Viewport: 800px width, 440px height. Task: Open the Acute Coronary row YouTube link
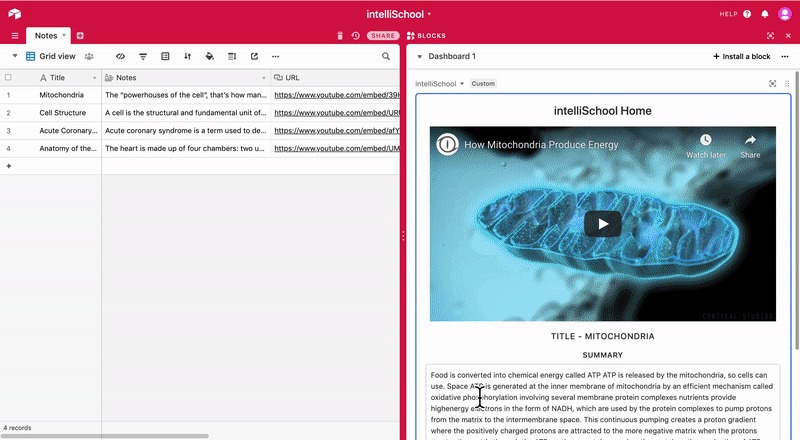pos(337,131)
